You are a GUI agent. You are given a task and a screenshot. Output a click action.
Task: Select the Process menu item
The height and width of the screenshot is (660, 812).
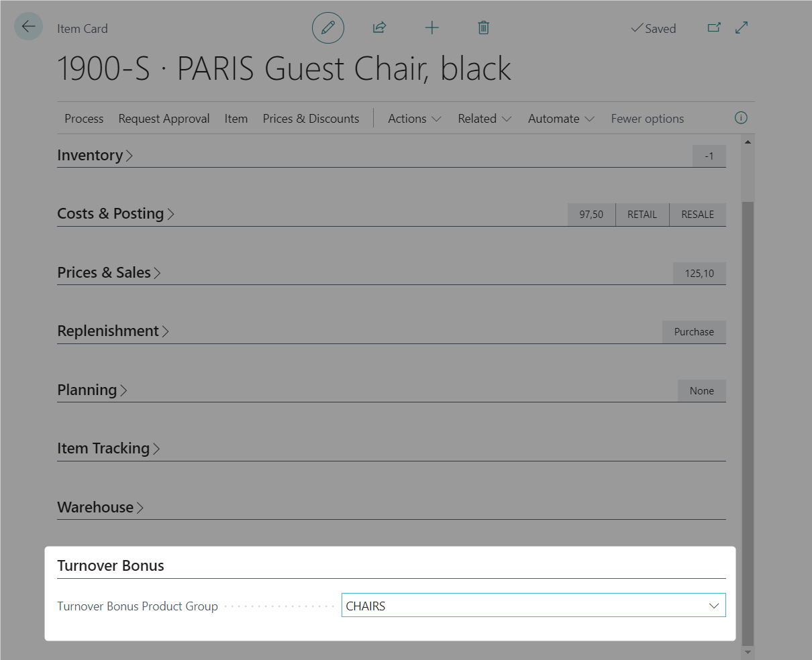pos(84,119)
